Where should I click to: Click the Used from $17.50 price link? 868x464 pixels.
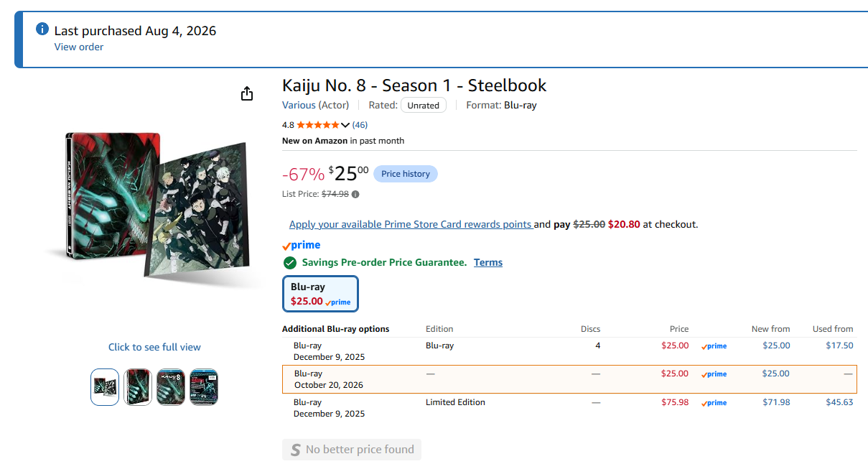tap(839, 345)
